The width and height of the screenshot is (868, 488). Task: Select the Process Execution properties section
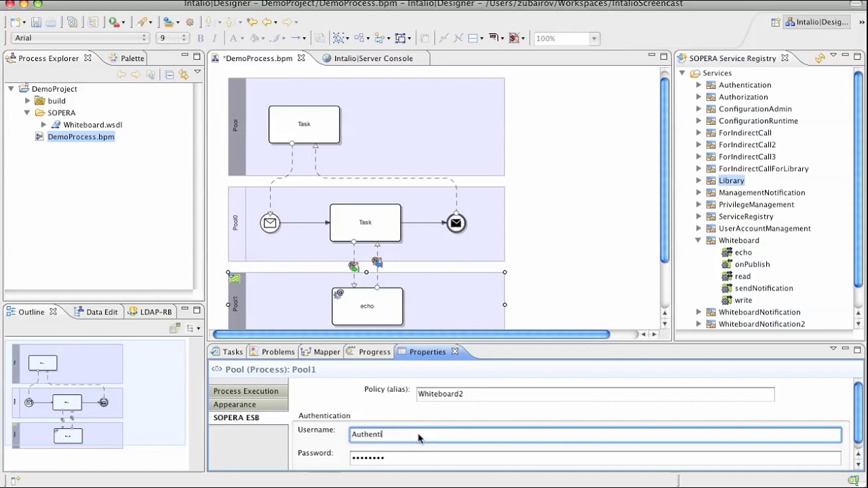coord(248,391)
